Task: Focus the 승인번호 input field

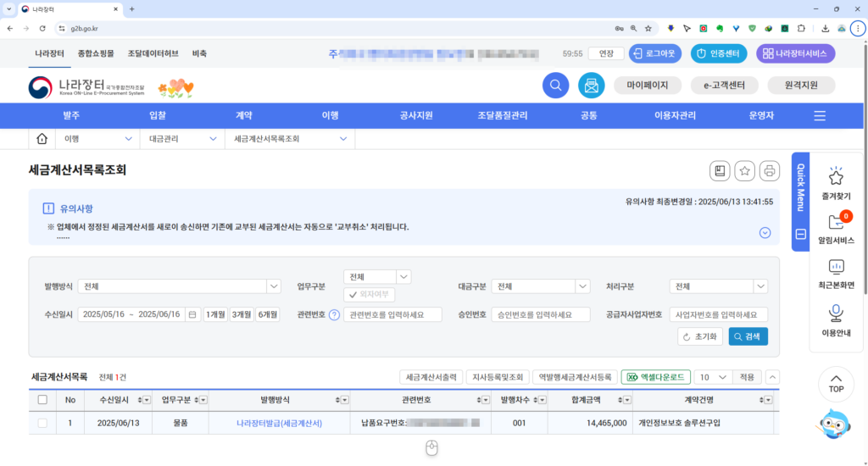Action: click(x=540, y=315)
